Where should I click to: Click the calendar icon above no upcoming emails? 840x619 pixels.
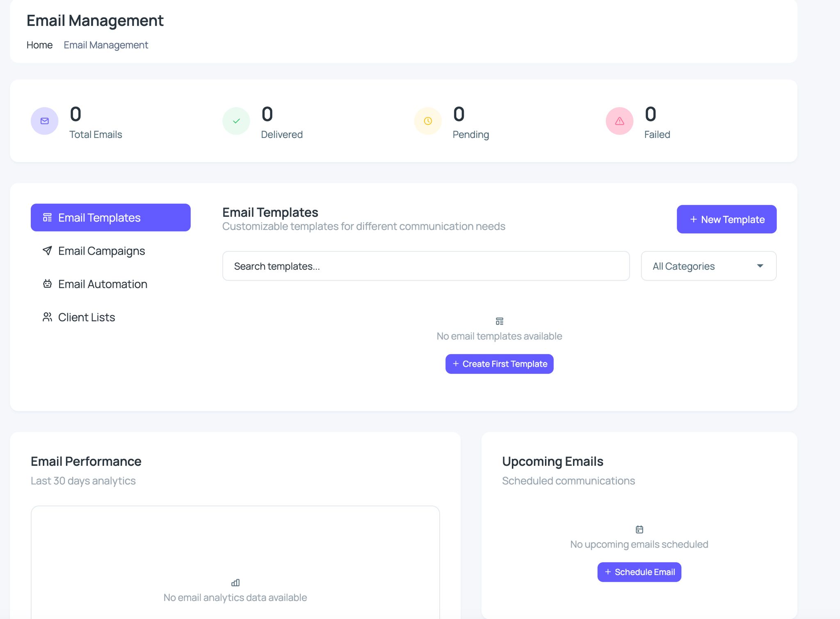(639, 530)
